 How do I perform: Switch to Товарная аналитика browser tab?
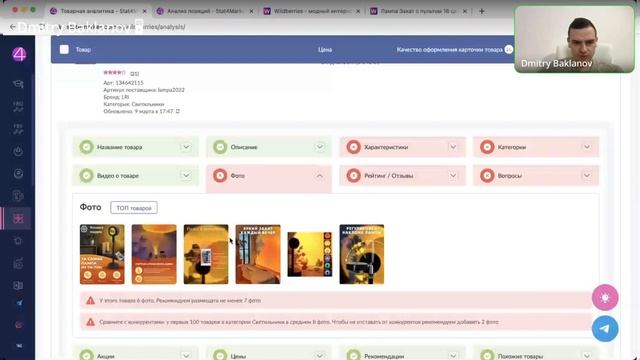click(x=98, y=11)
